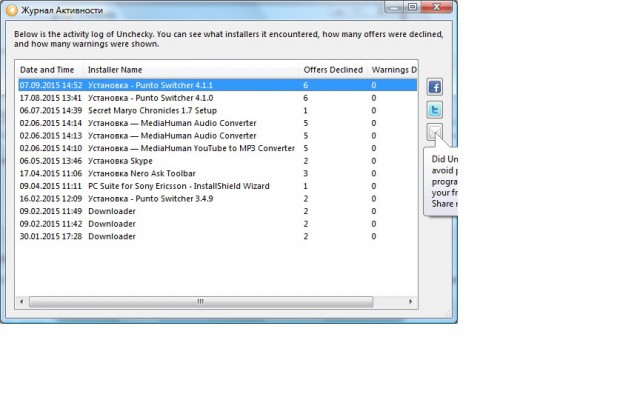Click date 16.02.2015 12:09 cell
Screen dimensions: 640x400
coord(51,199)
